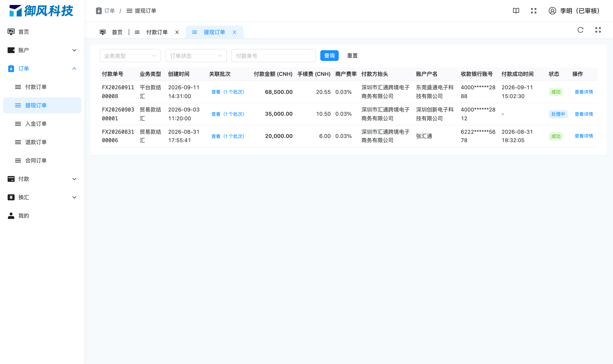This screenshot has height=364, width=613.
Task: Open 提现订单 in sidebar
Action: coord(42,106)
